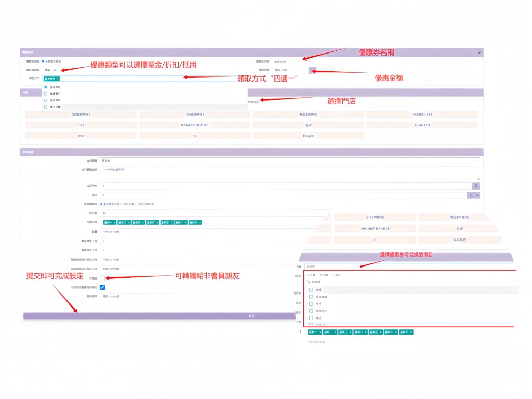This screenshot has height=399, width=532.
Task: Close the coupon dialog with the X icon
Action: click(x=479, y=52)
